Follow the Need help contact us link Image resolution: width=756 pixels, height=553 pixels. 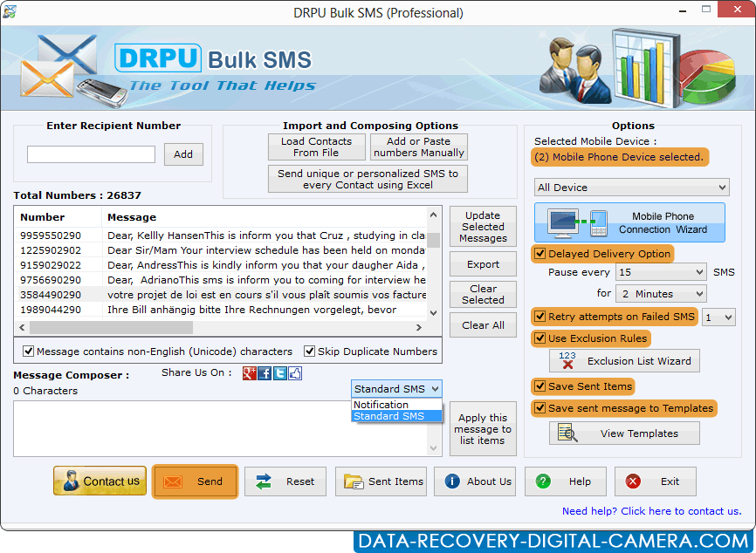coord(651,511)
